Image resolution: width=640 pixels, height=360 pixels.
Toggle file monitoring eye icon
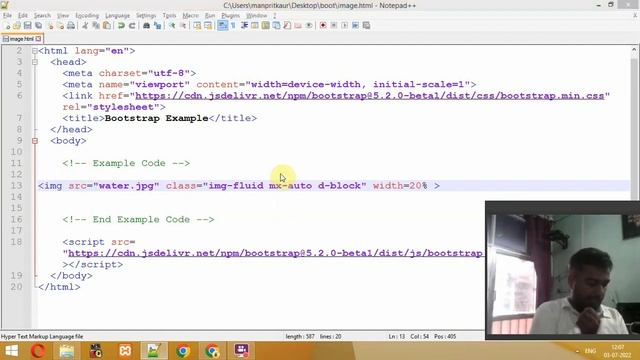pyautogui.click(x=309, y=26)
